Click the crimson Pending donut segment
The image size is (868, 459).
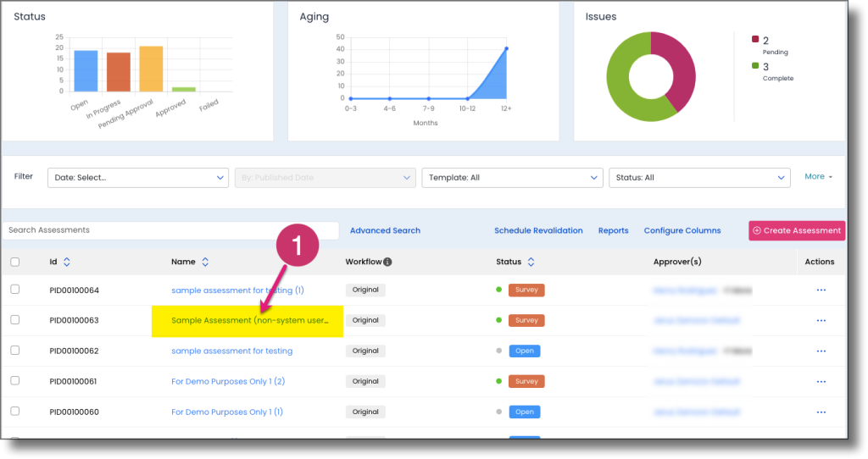[682, 64]
